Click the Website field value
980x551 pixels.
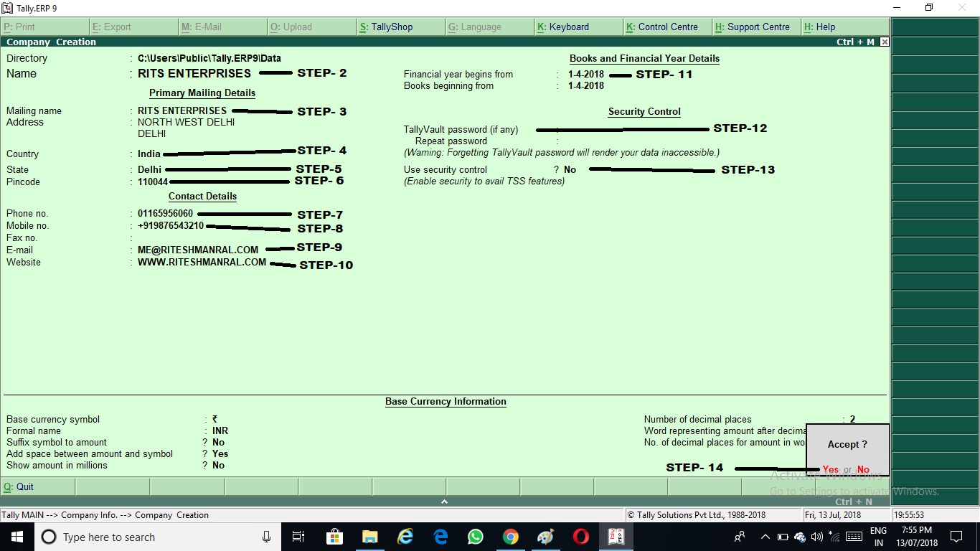(x=202, y=263)
